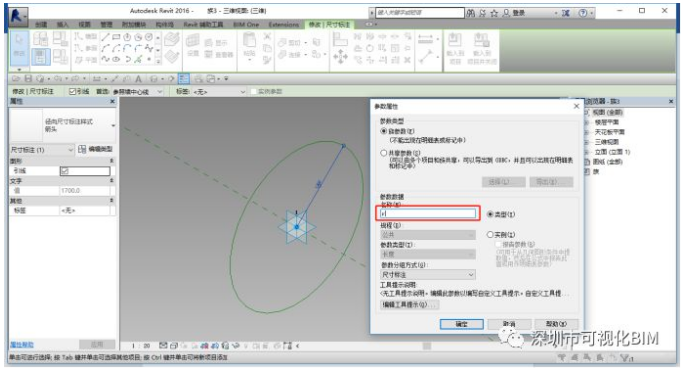Select the Text (A) tool in quick access toolbar
Screen dimensions: 683x373
pyautogui.click(x=138, y=79)
